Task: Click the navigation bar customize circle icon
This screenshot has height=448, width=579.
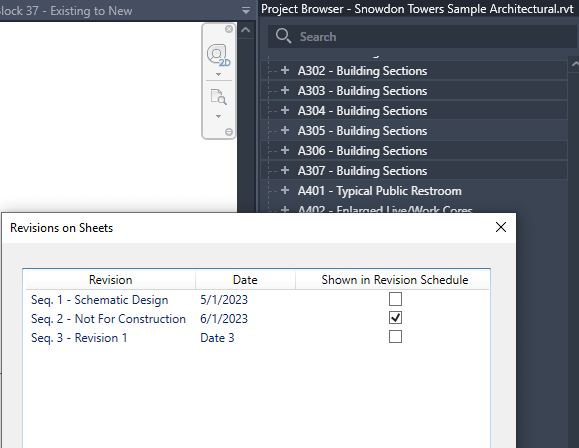Action: (229, 132)
